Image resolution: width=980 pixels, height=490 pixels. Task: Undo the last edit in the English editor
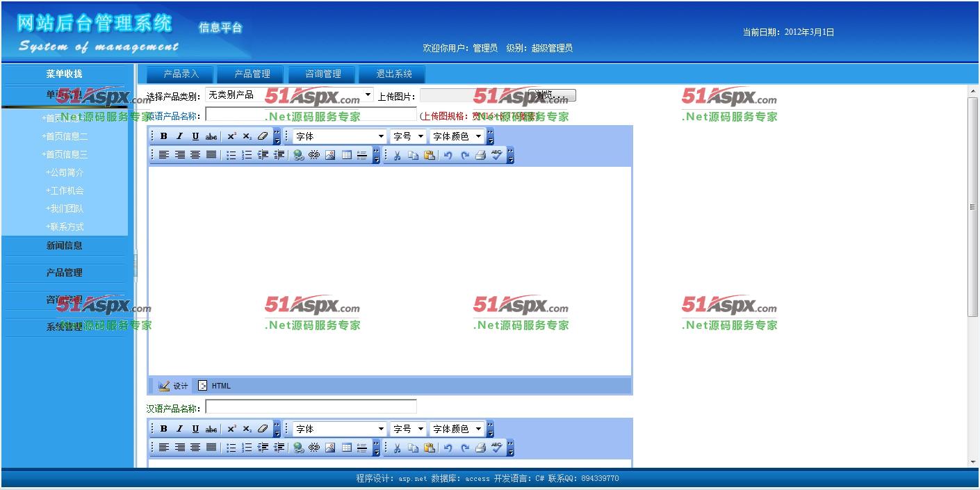[448, 155]
